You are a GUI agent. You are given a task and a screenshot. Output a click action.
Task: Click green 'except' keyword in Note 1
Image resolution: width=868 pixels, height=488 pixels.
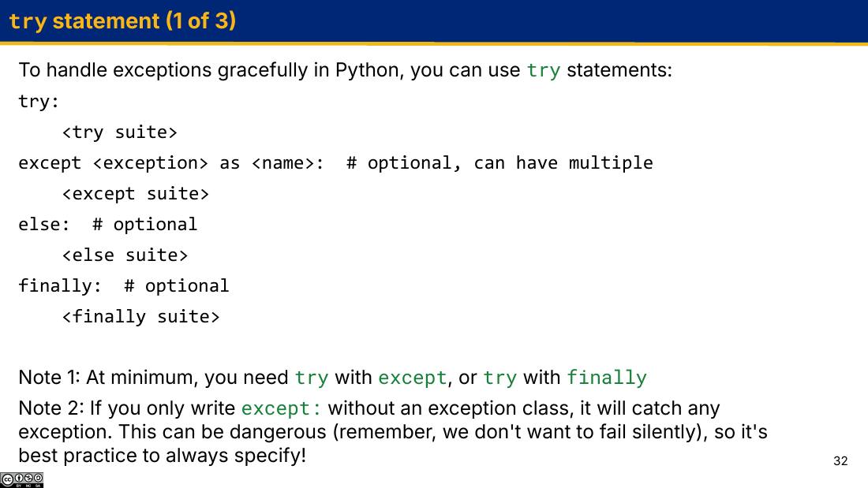coord(413,378)
